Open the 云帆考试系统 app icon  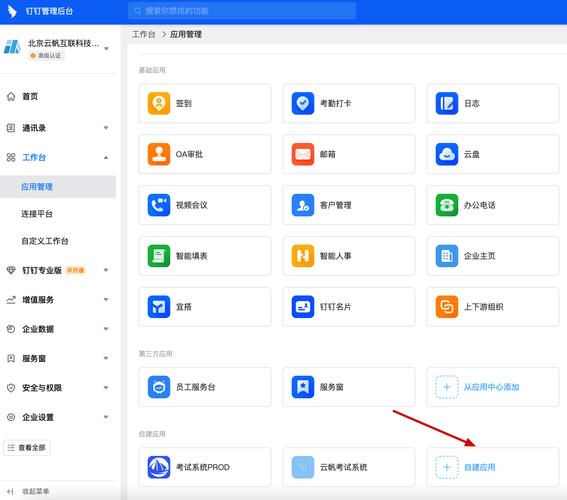[303, 467]
